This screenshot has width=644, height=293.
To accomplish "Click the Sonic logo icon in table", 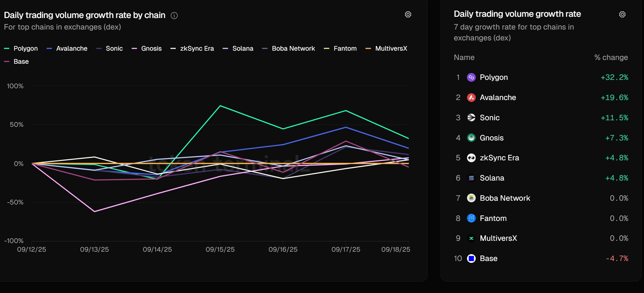I will click(x=471, y=117).
